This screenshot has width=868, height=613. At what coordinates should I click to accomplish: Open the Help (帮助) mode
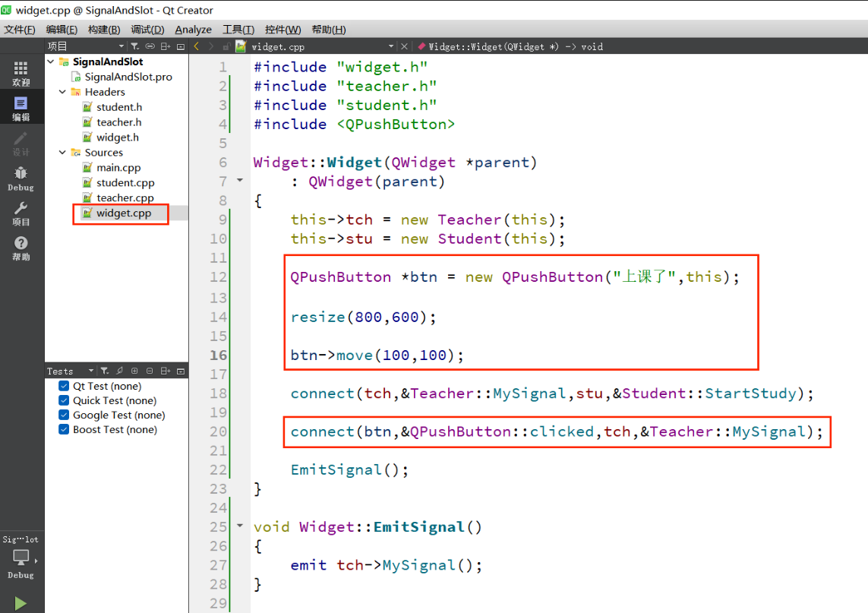coord(21,248)
